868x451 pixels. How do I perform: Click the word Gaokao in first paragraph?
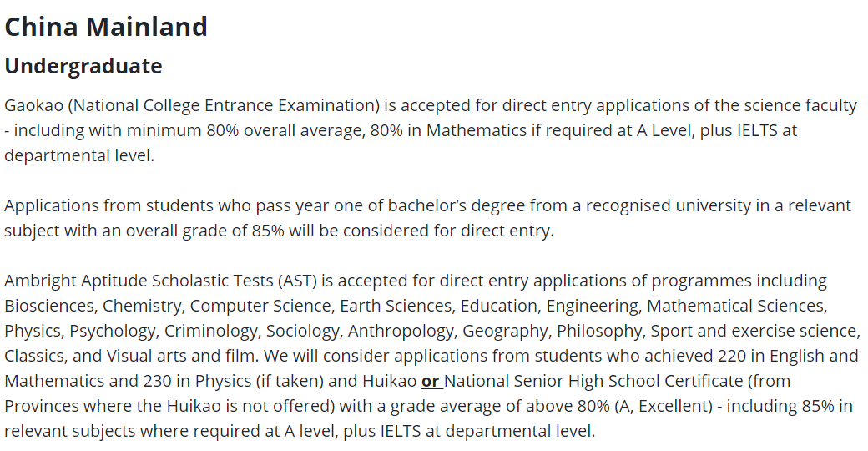tap(34, 105)
